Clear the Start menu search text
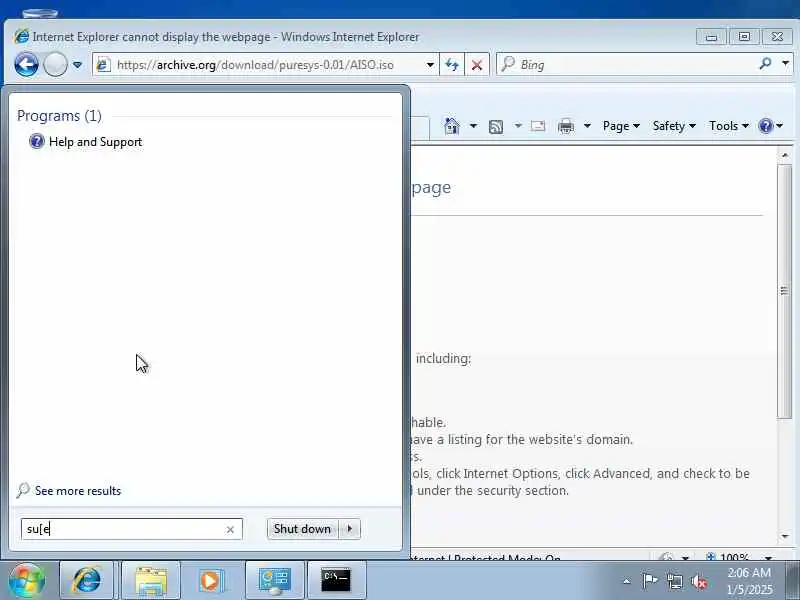Image resolution: width=800 pixels, height=600 pixels. pos(230,530)
